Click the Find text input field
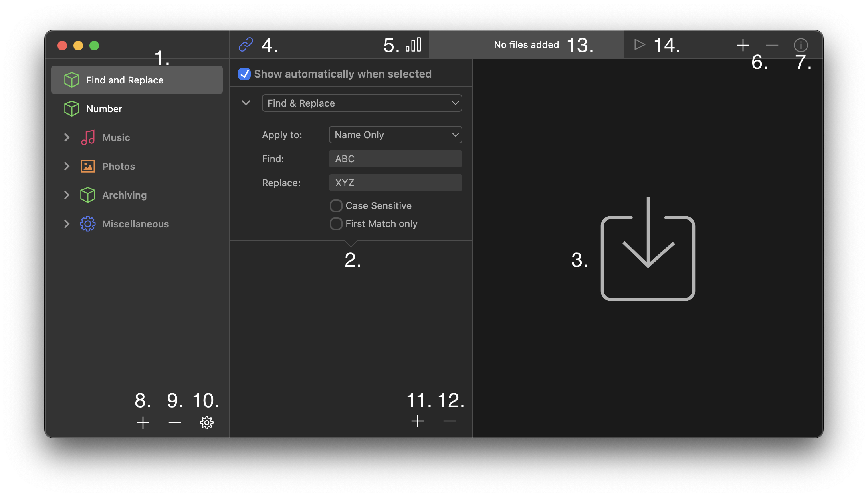 click(395, 158)
